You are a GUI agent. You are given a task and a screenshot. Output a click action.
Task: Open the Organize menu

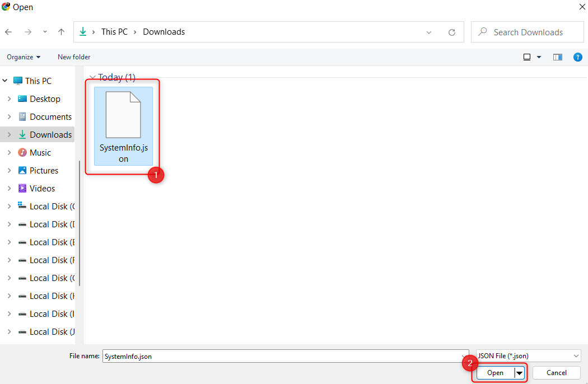(x=24, y=57)
